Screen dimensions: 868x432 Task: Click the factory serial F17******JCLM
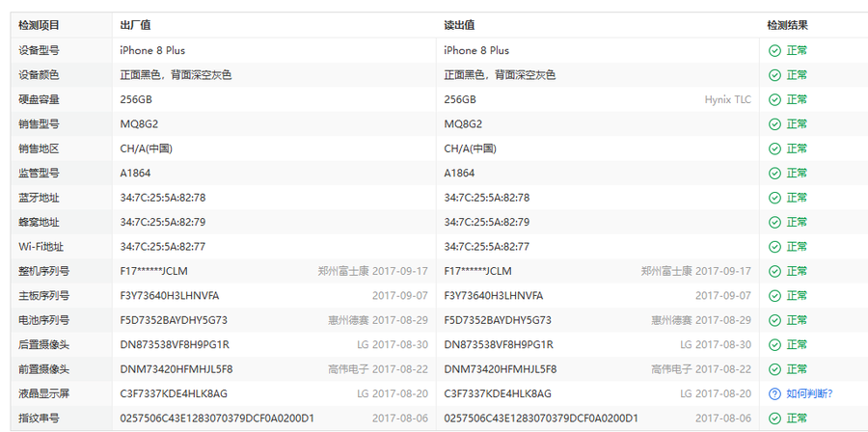coord(154,271)
